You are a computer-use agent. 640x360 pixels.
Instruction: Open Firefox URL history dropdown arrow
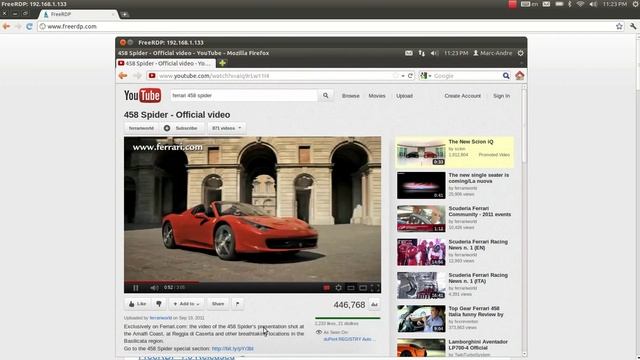pos(403,76)
